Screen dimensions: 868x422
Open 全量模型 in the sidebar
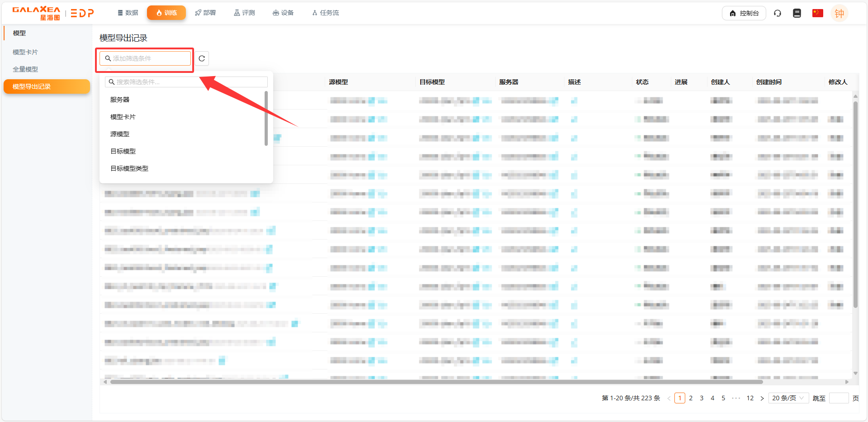tap(25, 69)
